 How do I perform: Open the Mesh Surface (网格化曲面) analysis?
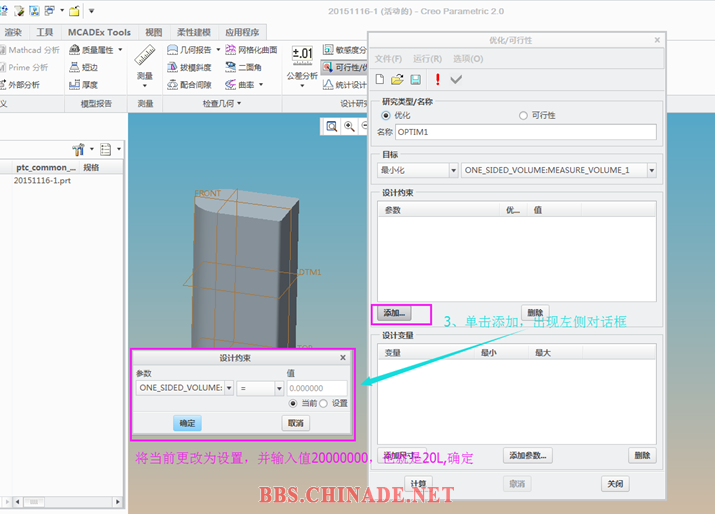pos(251,50)
